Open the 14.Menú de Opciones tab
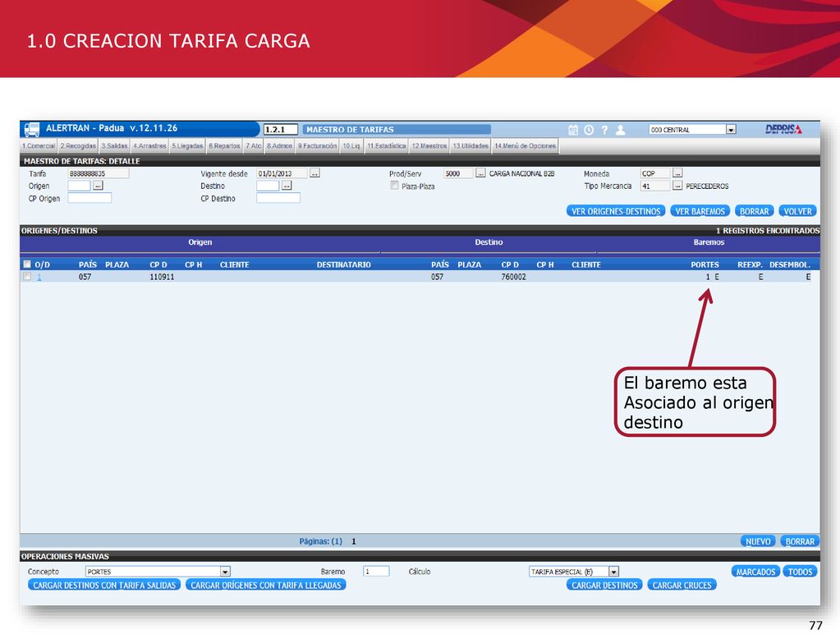The image size is (840, 643). pos(525,145)
